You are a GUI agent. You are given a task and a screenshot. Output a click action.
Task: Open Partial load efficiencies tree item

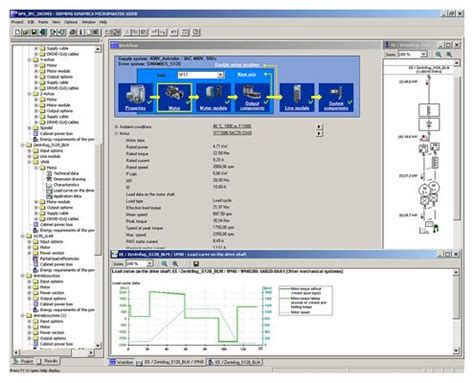pyautogui.click(x=59, y=259)
